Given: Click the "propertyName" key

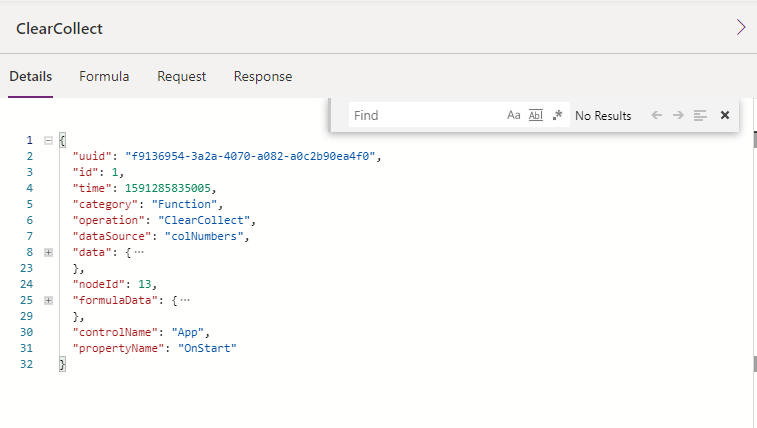Looking at the screenshot, I should click(x=119, y=348).
